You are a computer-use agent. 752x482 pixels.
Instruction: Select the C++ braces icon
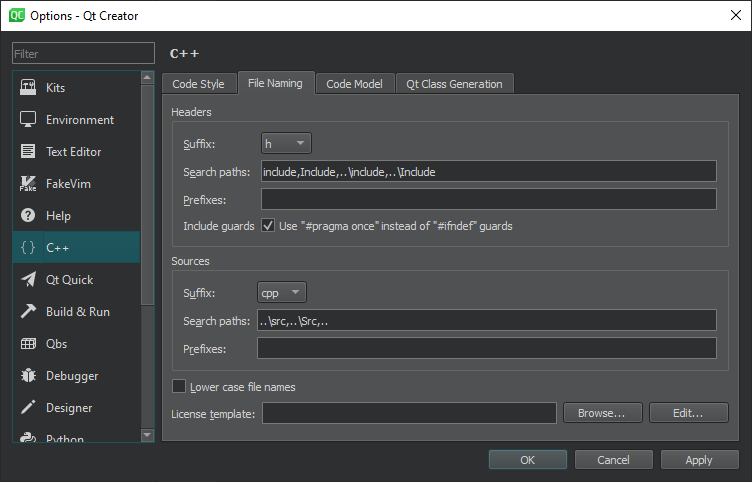click(28, 247)
